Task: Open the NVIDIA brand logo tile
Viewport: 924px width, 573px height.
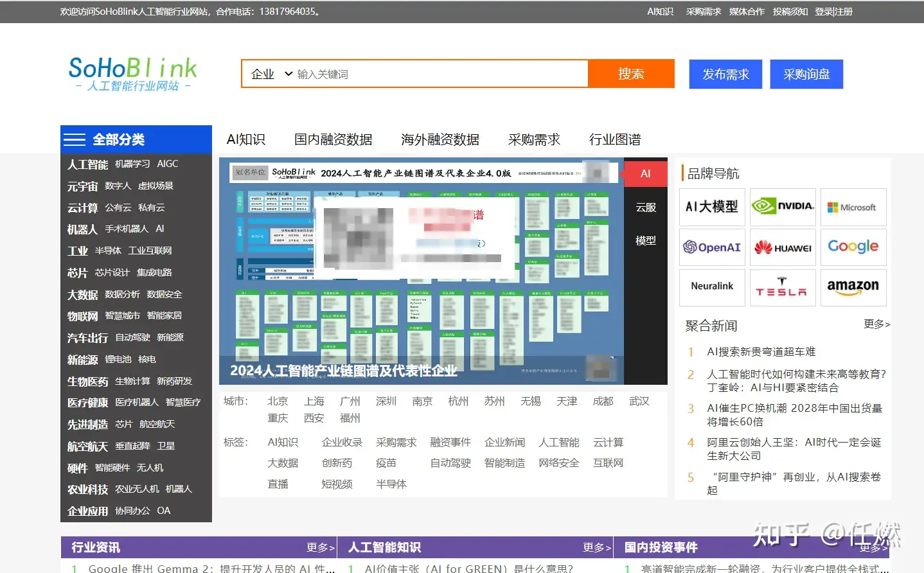Action: (x=783, y=207)
